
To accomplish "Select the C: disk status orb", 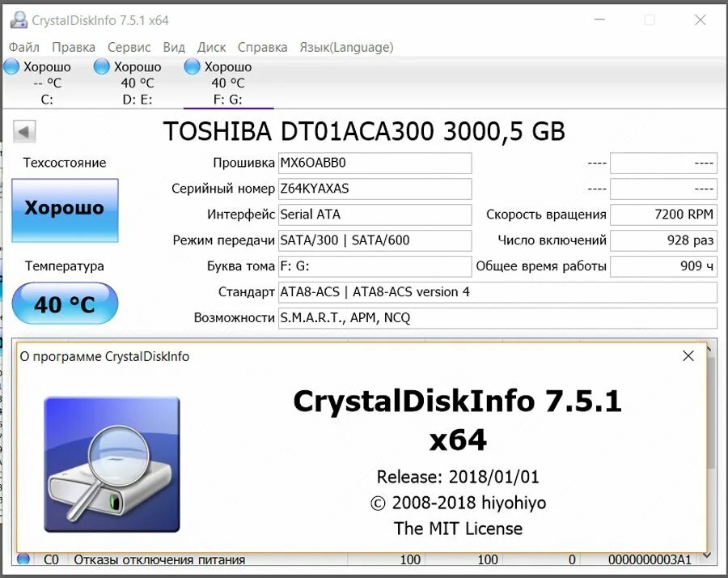I will click(x=11, y=67).
